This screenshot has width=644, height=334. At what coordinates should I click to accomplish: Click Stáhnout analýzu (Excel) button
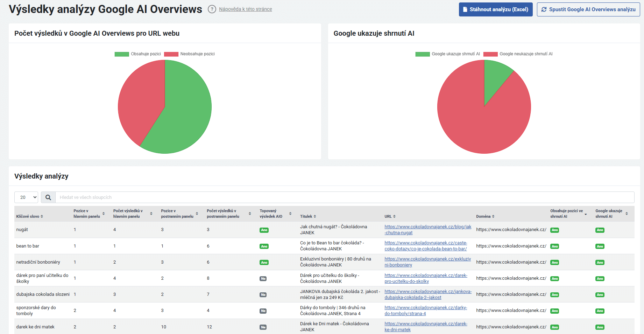click(495, 9)
